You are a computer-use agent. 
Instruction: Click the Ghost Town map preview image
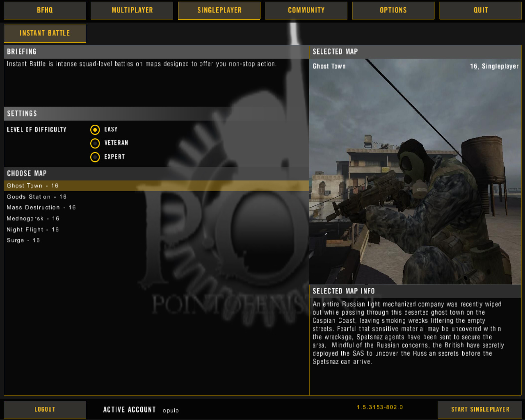[x=415, y=171]
